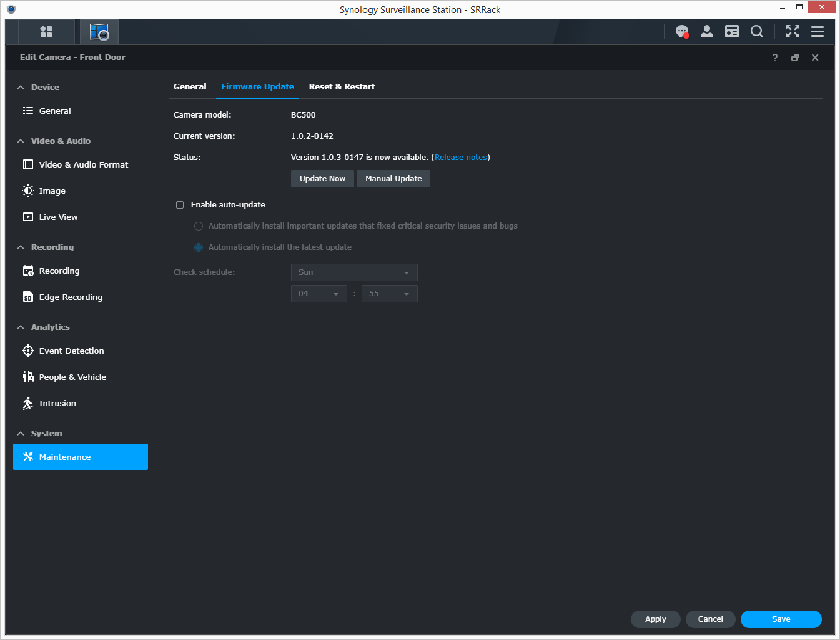
Task: Restore the Edit Camera dialog window
Action: (795, 57)
